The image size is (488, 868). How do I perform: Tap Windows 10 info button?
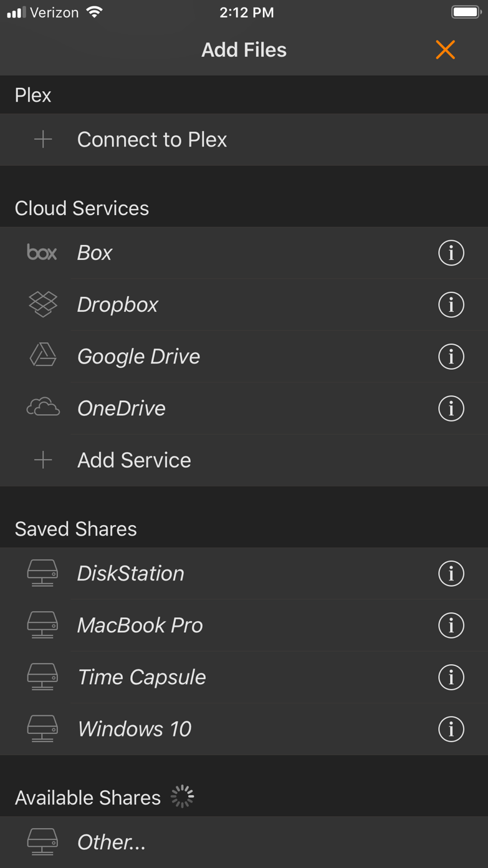(451, 729)
